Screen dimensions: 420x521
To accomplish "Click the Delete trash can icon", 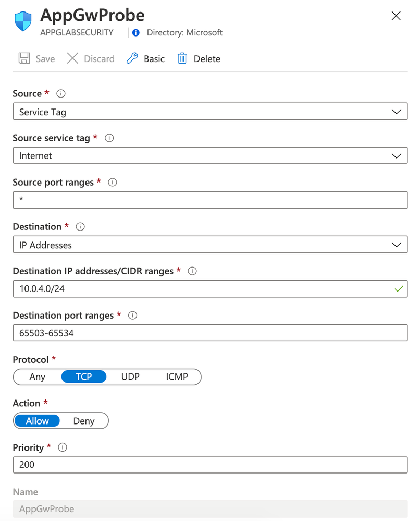I will (182, 58).
